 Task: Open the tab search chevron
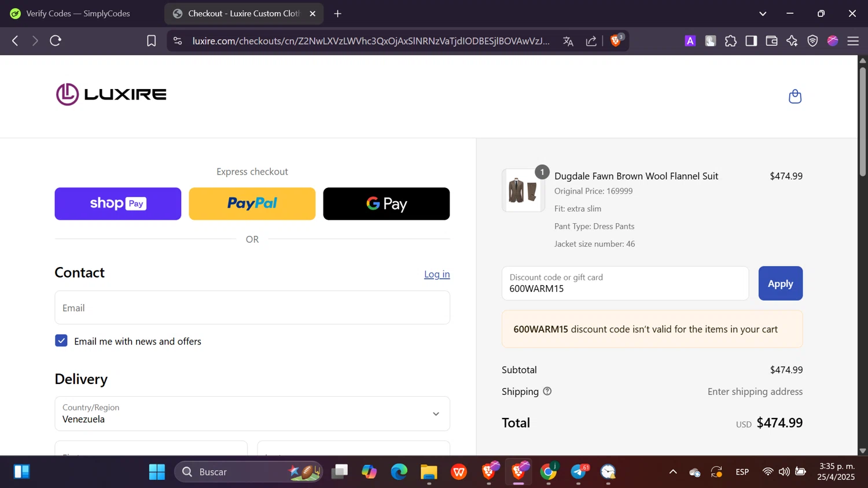[763, 13]
